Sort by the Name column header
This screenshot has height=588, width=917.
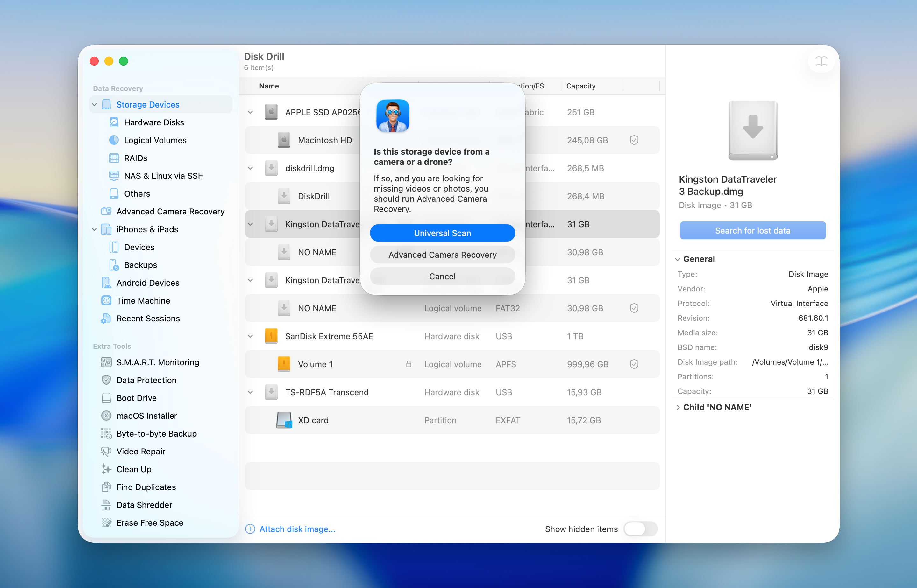point(269,86)
